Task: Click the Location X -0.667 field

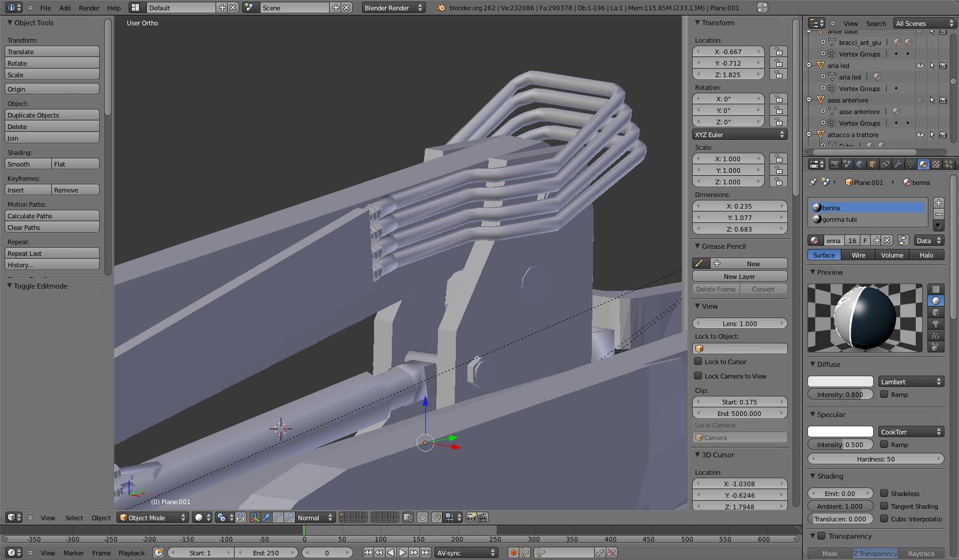Action: coord(728,51)
